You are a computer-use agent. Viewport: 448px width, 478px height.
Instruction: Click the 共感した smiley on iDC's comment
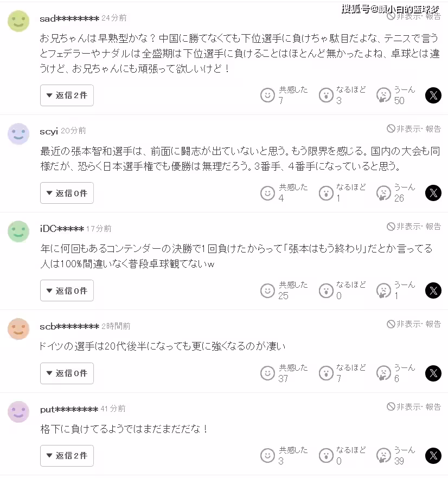268,290
